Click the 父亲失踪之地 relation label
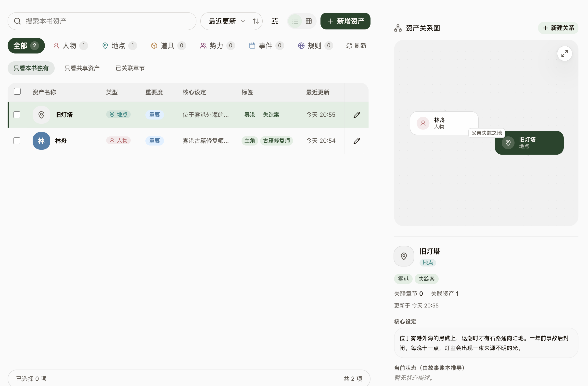Image resolution: width=588 pixels, height=386 pixels. coord(486,133)
